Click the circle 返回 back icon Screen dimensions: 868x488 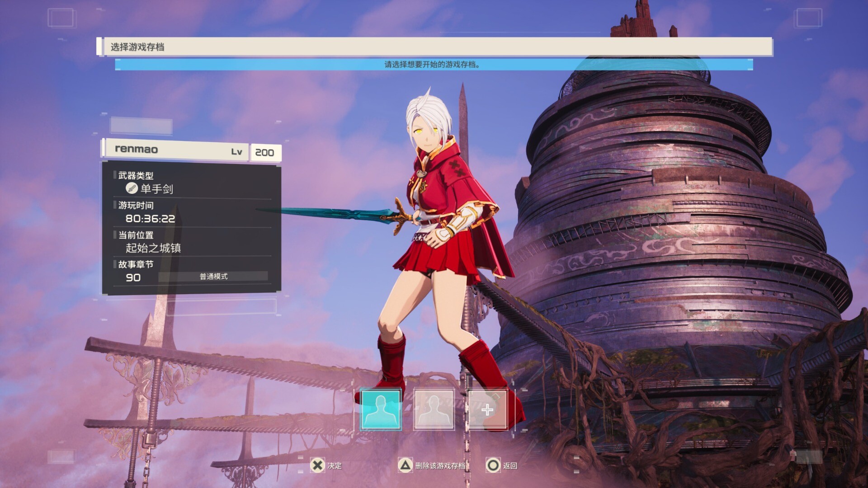493,465
